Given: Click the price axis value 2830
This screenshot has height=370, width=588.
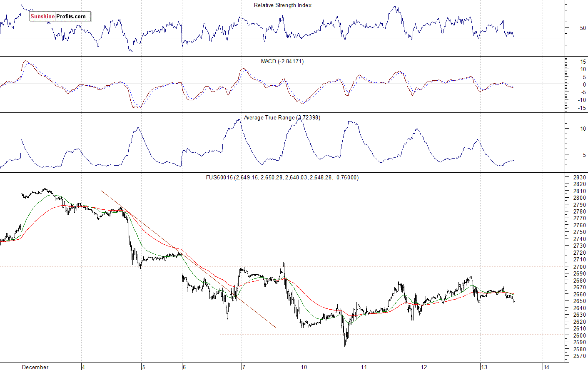Looking at the screenshot, I should 580,178.
